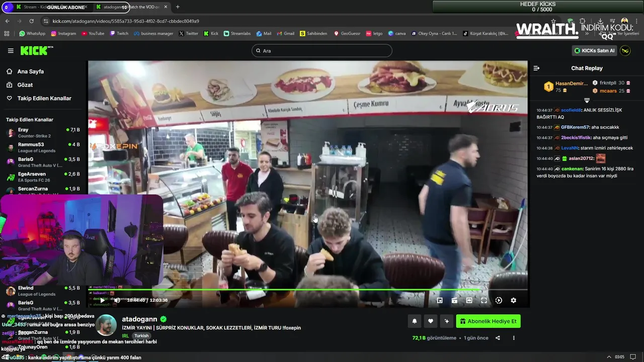Viewport: 644px width, 362px height.
Task: Select frkntpll in the leaderboard
Action: click(611, 83)
